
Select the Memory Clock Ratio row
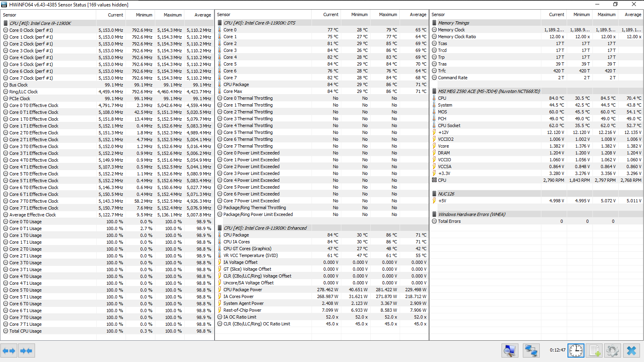tap(537, 37)
